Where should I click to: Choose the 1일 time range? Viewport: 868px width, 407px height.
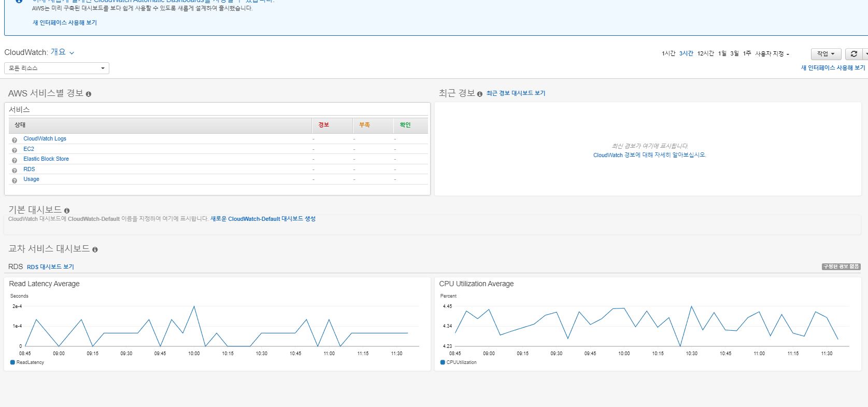point(722,54)
